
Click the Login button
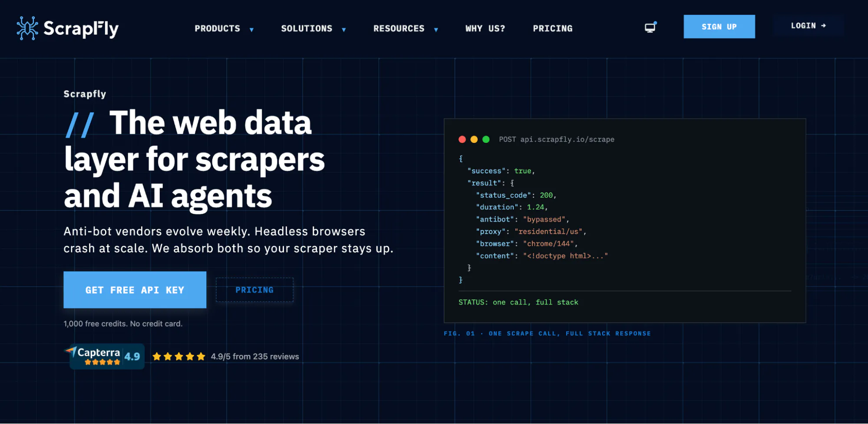(x=808, y=26)
